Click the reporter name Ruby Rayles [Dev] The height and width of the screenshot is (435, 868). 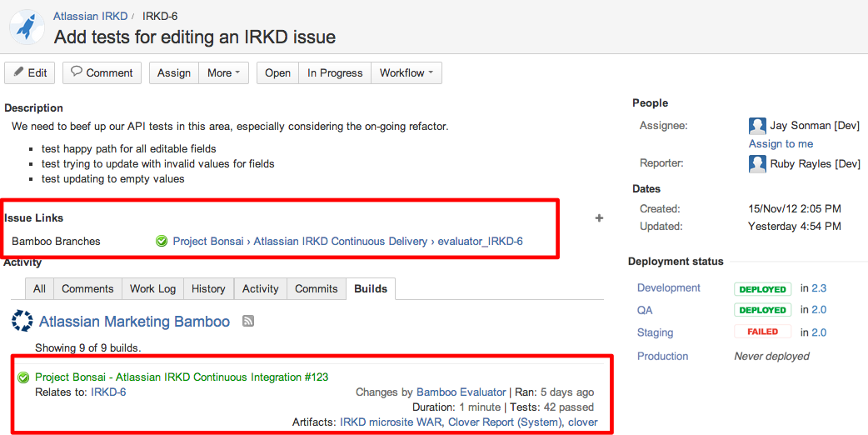(x=815, y=163)
